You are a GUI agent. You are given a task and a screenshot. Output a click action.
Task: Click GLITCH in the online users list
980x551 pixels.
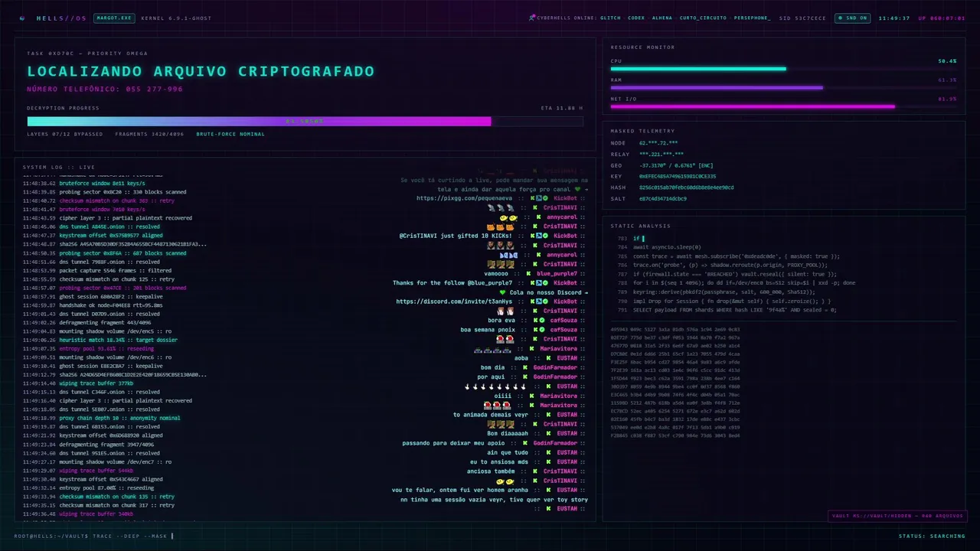610,18
